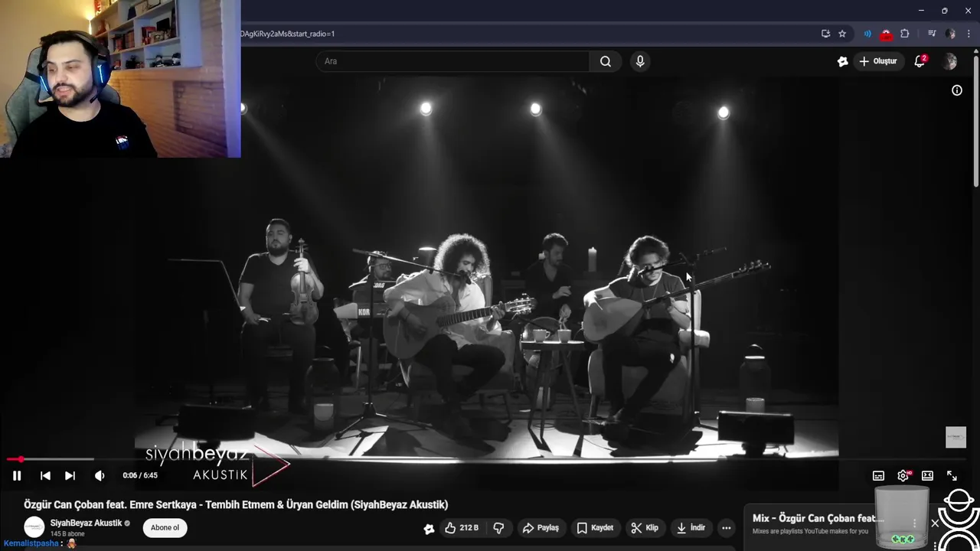
Task: Click the sparkle icon beside Oluştur
Action: click(x=843, y=61)
